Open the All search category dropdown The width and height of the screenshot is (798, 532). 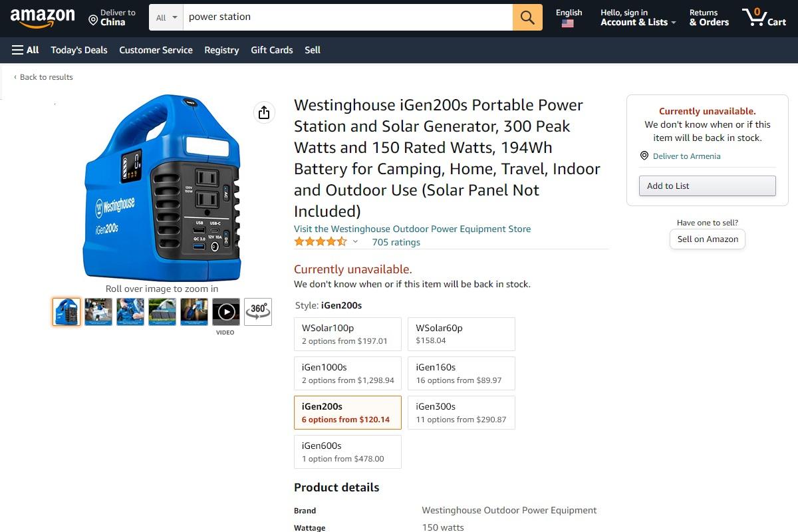click(166, 17)
